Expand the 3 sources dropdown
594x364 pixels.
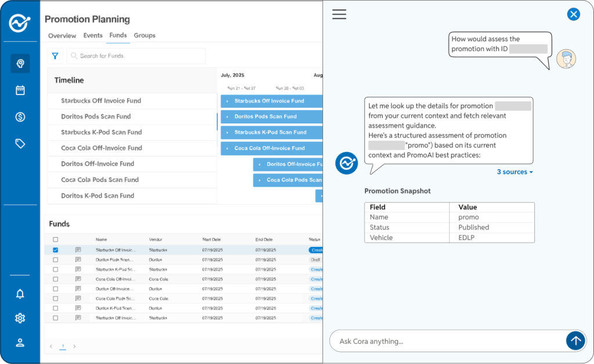click(x=515, y=172)
